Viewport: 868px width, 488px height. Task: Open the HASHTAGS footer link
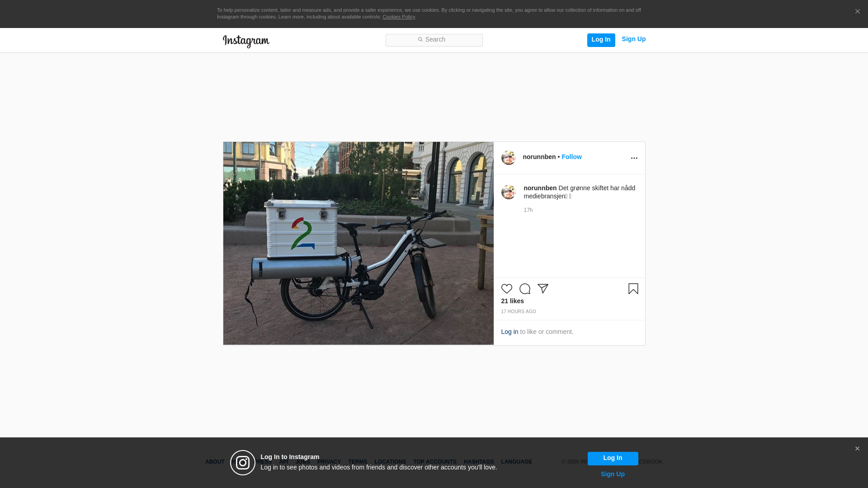(478, 462)
